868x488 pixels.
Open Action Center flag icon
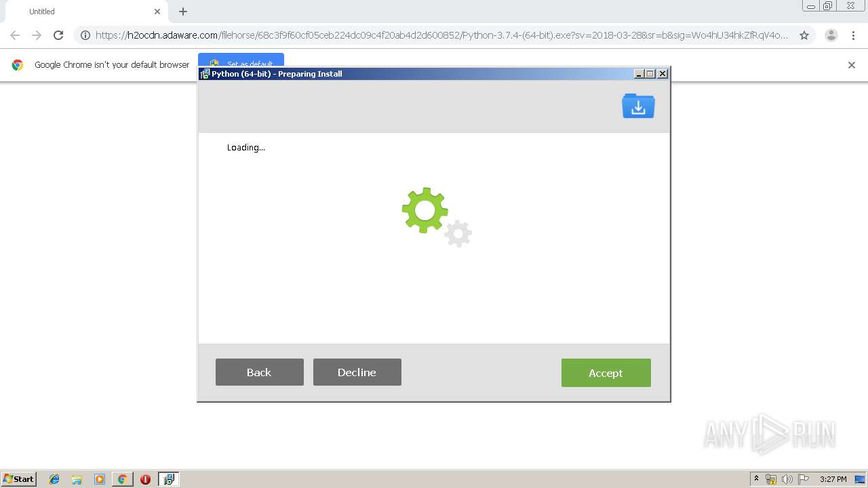coord(804,479)
